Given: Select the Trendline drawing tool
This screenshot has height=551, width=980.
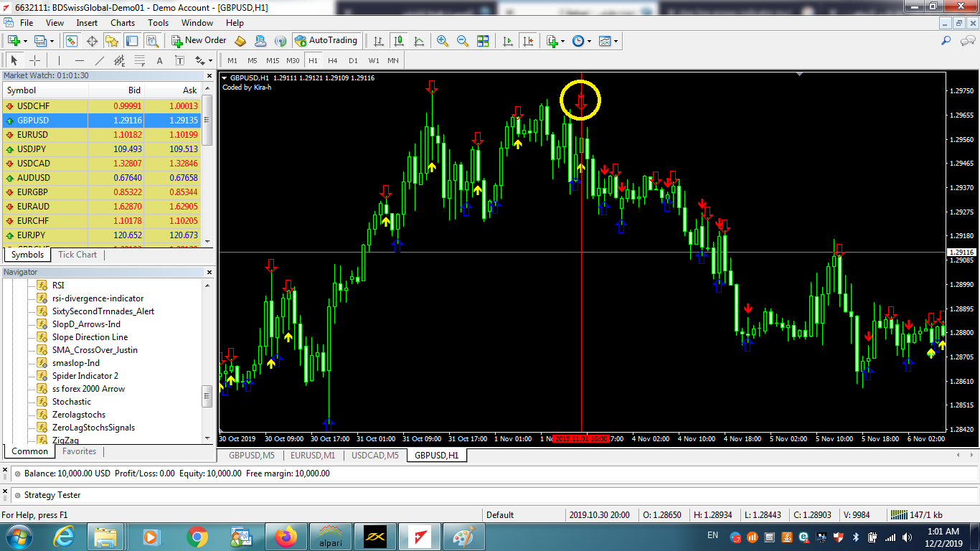Looking at the screenshot, I should [x=99, y=60].
